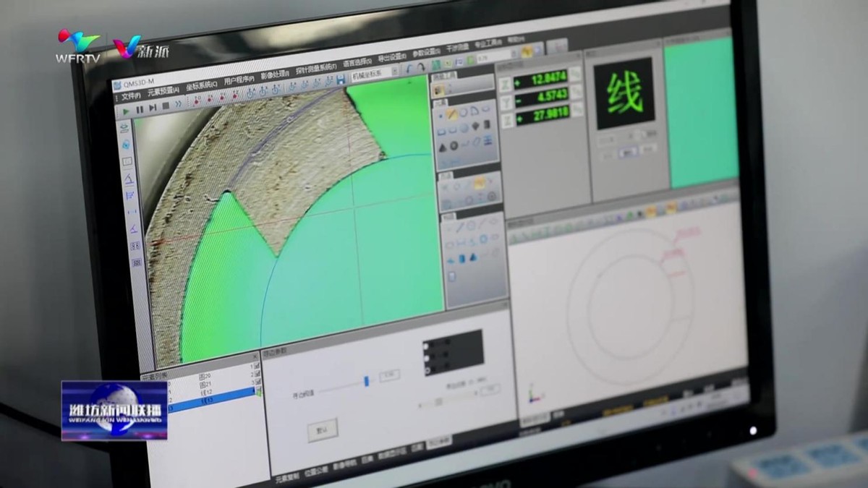Open the 影像处理 menu

[x=275, y=74]
